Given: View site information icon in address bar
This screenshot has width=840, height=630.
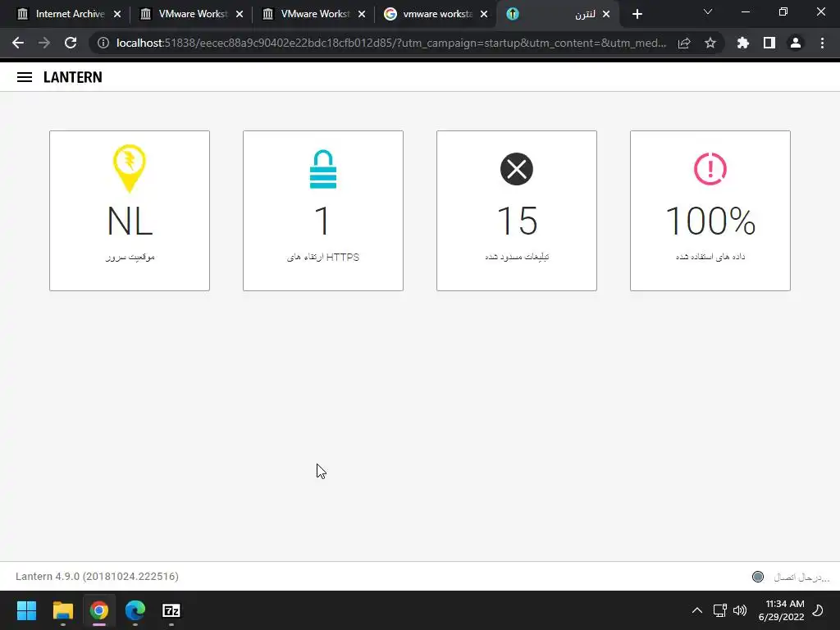Looking at the screenshot, I should click(103, 43).
